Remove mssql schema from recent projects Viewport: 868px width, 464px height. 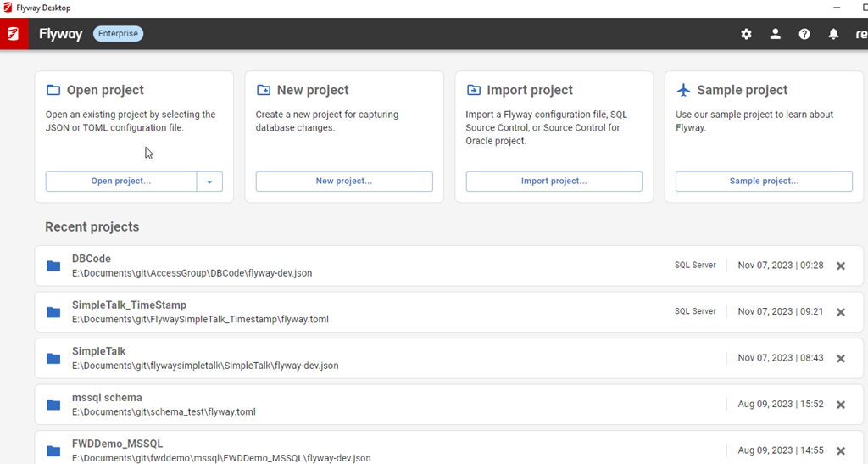[841, 405]
